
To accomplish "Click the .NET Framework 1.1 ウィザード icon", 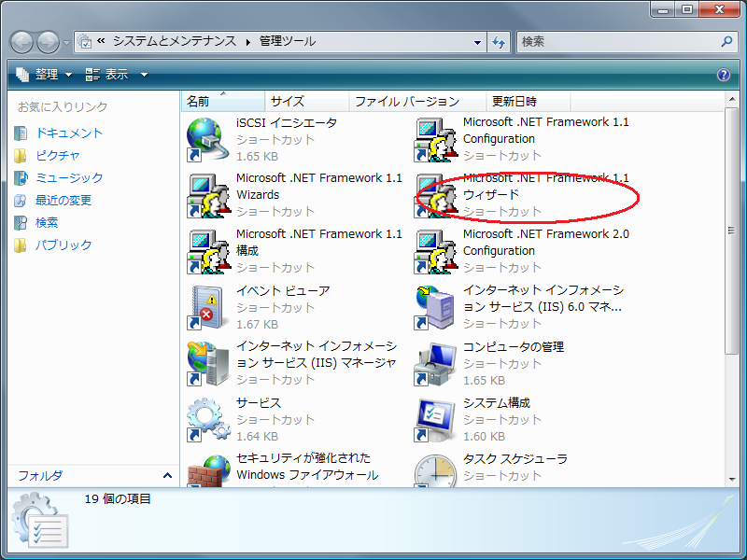I will click(435, 196).
